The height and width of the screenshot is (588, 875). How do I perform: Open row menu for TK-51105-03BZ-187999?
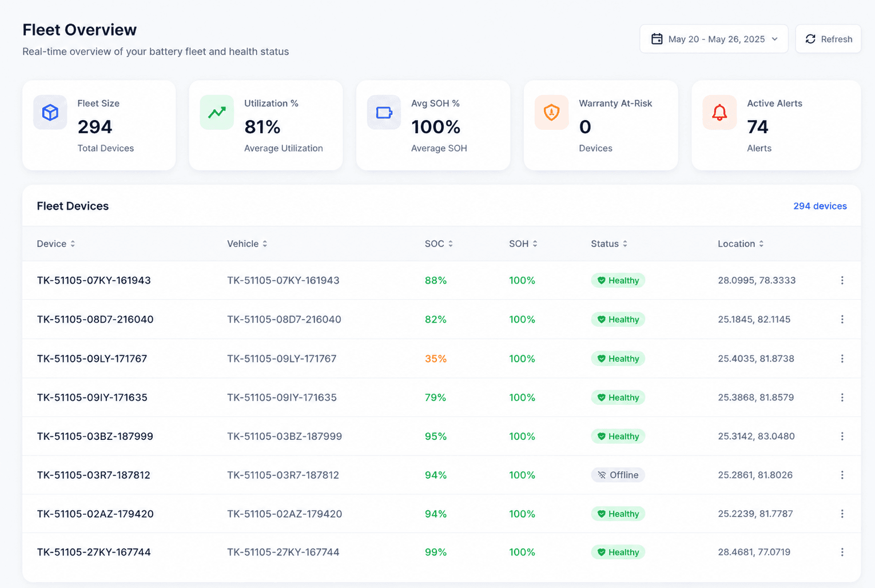[842, 436]
